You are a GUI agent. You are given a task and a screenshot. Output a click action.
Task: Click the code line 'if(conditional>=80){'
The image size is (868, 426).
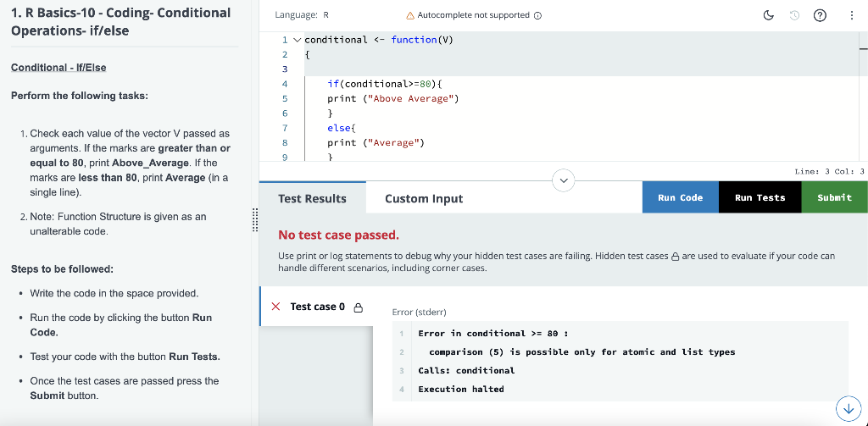(x=386, y=84)
